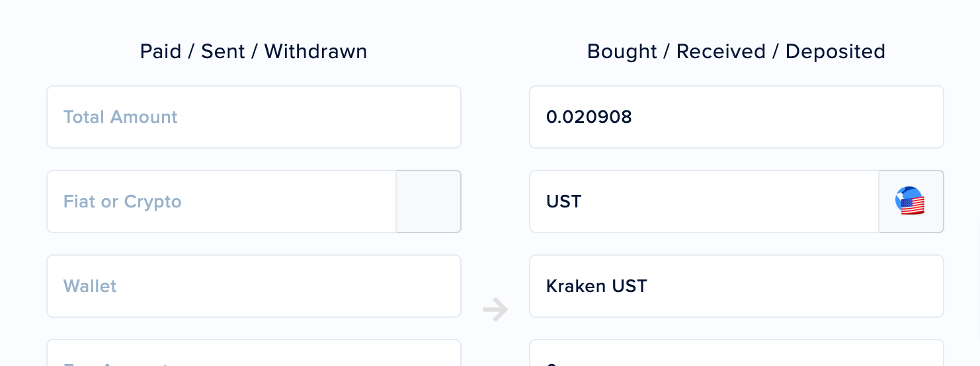Click the Fiat or Crypto placeholder text
Viewport: 980px width, 366px height.
click(122, 201)
